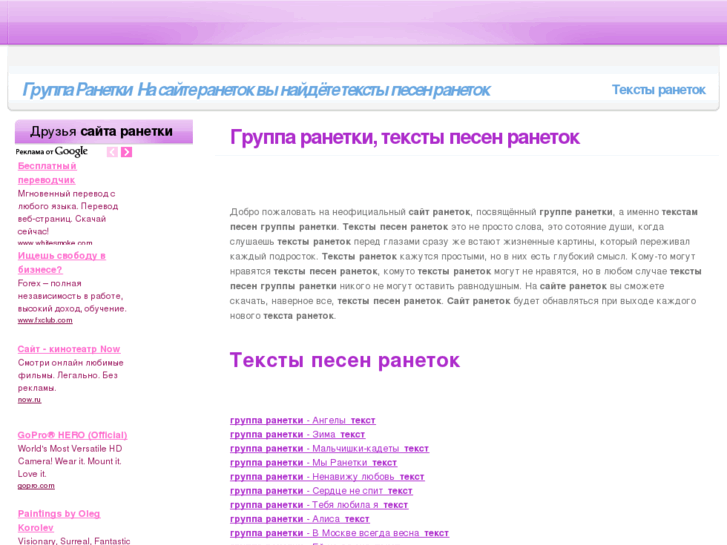Click the next ad arrow icon
Screen dimensions: 727x545
tap(127, 152)
